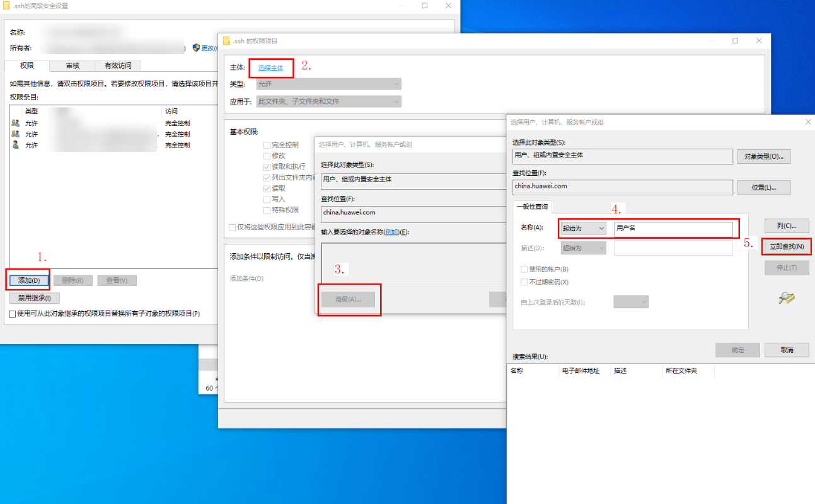Screen dimensions: 815x504
Task: Open the 名称 起始为 dropdown
Action: [x=583, y=228]
